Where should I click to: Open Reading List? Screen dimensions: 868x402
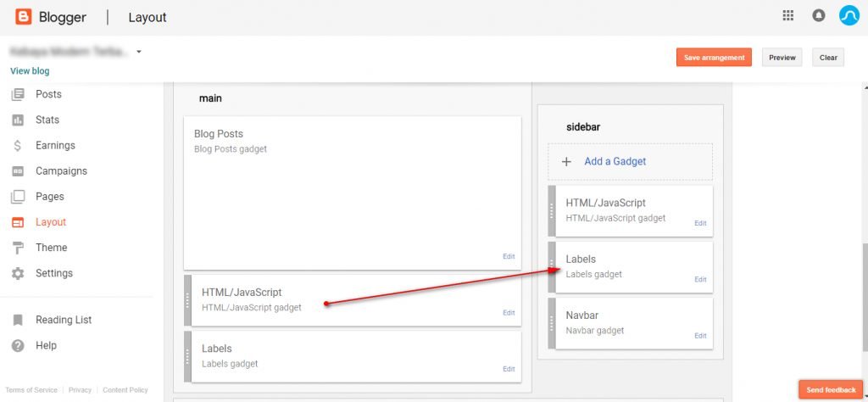click(64, 320)
